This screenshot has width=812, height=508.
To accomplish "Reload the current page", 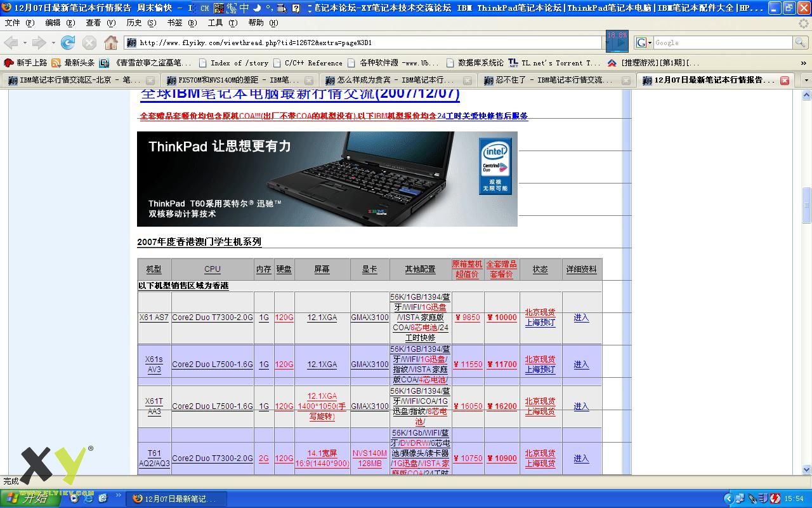I will click(68, 43).
